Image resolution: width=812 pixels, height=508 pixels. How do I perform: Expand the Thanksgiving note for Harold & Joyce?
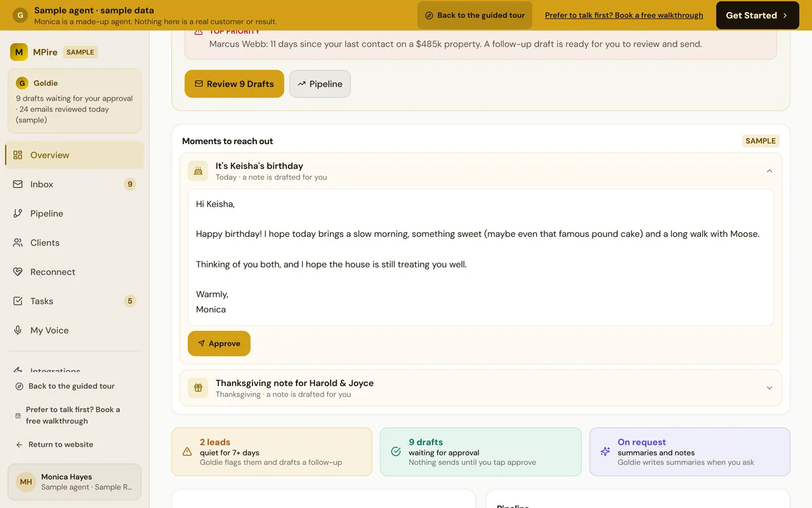769,388
